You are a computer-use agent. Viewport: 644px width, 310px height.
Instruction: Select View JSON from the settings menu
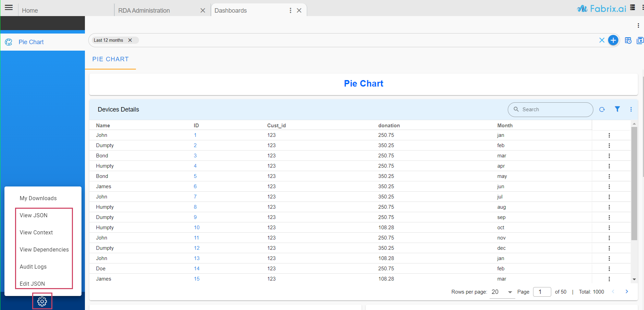[x=34, y=215]
